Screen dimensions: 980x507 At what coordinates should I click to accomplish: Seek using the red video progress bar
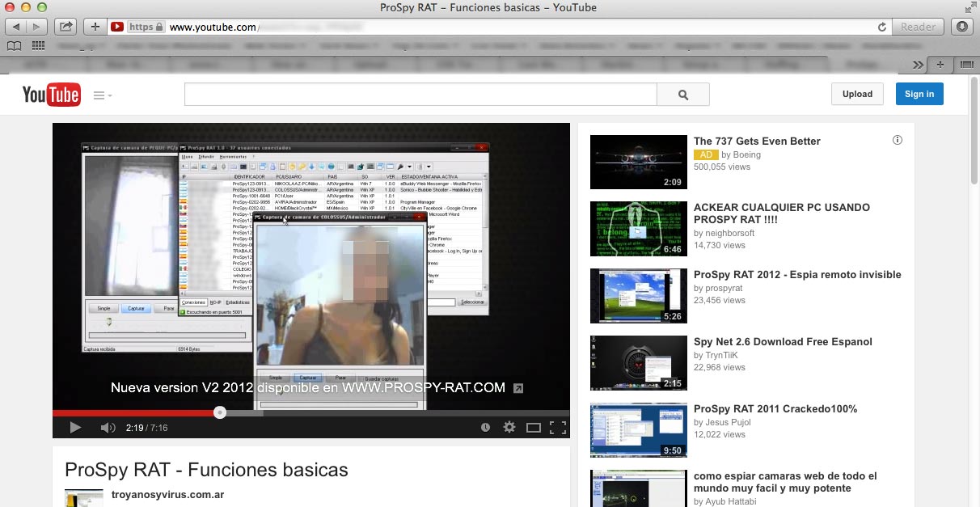[136, 412]
